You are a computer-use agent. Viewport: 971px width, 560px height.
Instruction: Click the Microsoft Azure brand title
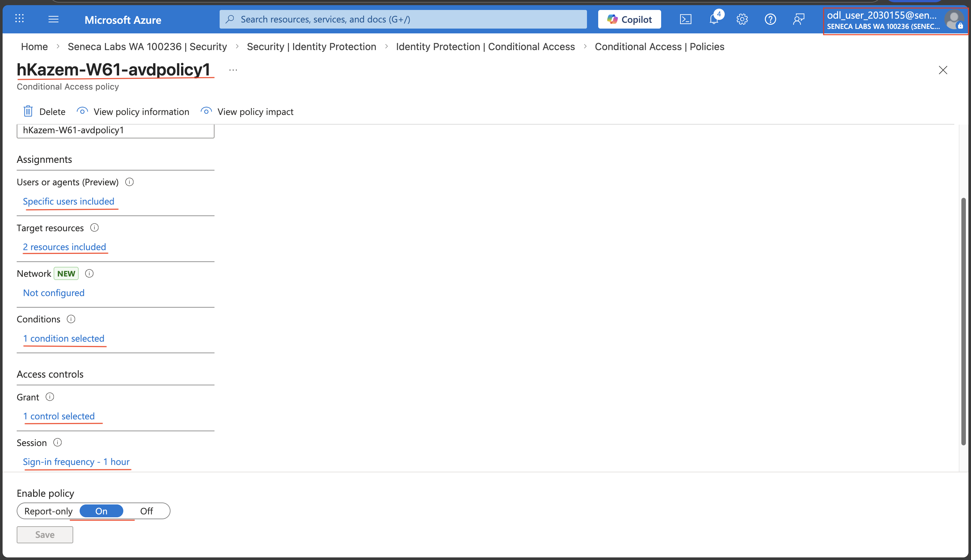(123, 20)
